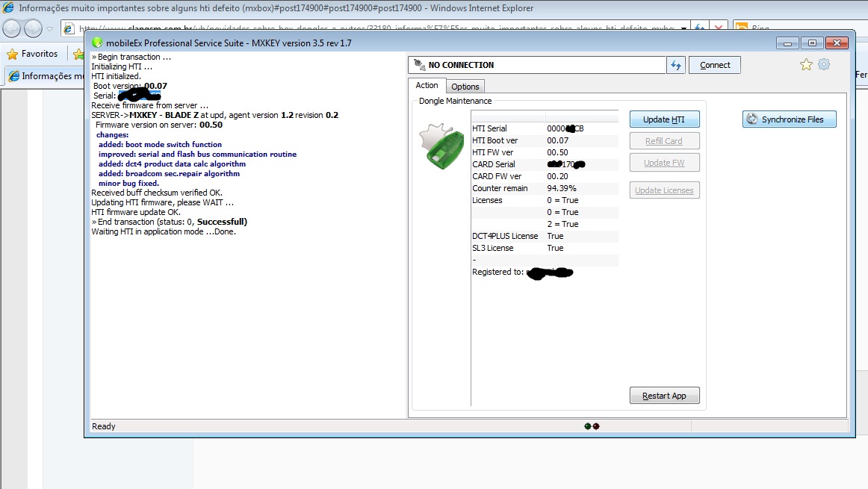Click the 'CARD Serial' row label
The width and height of the screenshot is (868, 489).
click(x=493, y=164)
